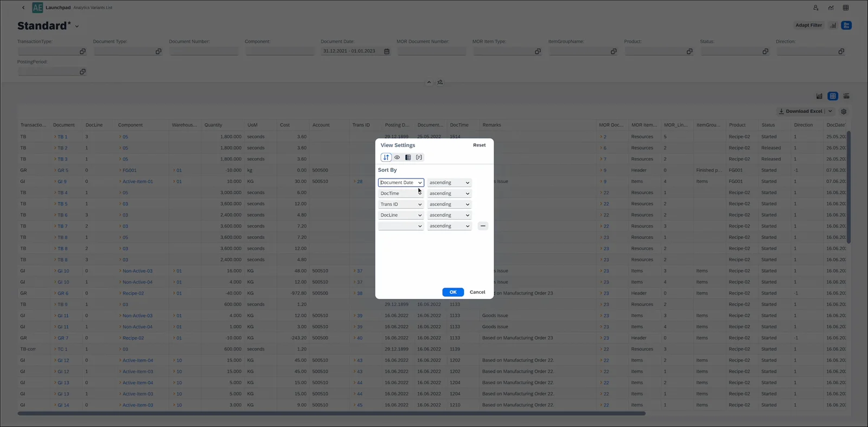Screen dimensions: 868x427
Task: Cancel the View Settings dialog
Action: [477, 292]
